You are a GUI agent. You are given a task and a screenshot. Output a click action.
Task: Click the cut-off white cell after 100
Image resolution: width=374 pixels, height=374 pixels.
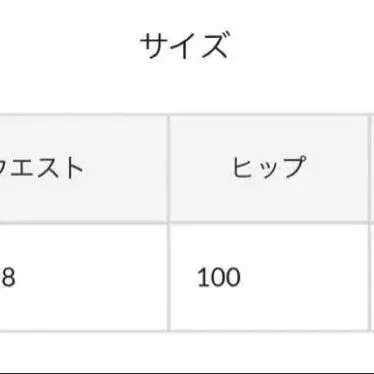[372, 277]
